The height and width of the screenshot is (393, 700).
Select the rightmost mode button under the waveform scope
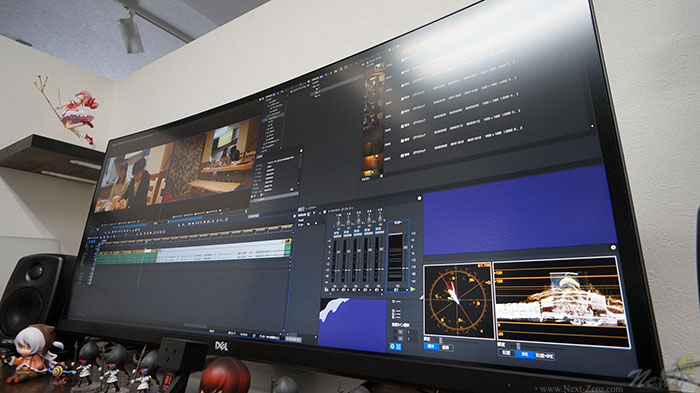point(545,356)
